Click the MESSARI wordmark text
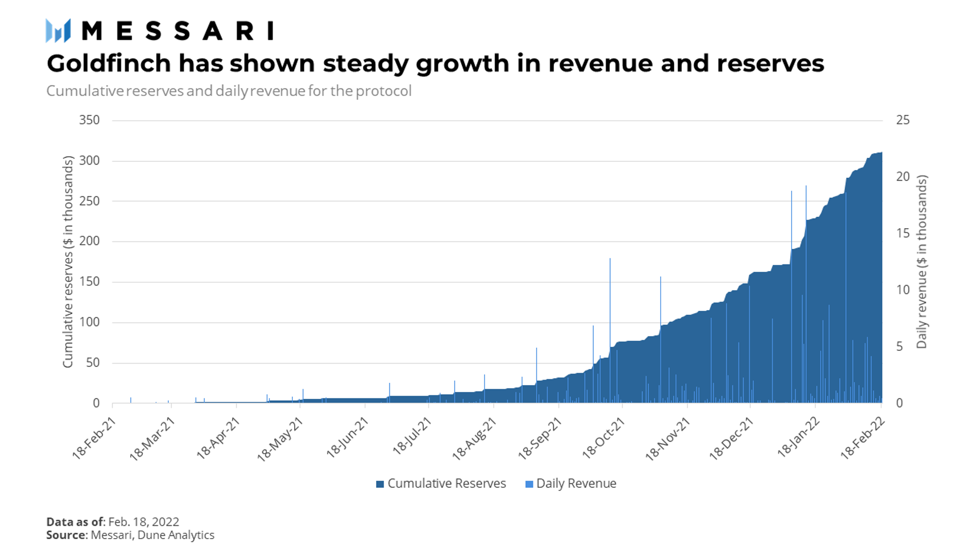Viewport: 980px width, 551px height. pos(178,31)
